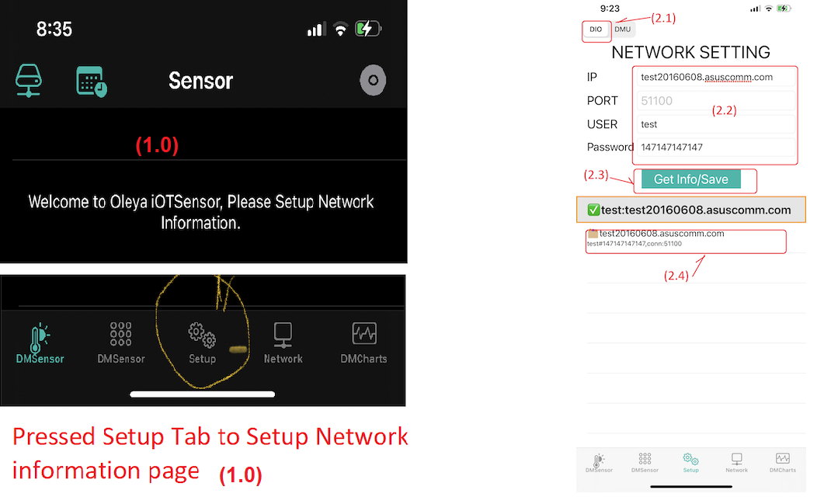Select the DMU segment toggle
This screenshot has width=831, height=504.
pyautogui.click(x=623, y=30)
